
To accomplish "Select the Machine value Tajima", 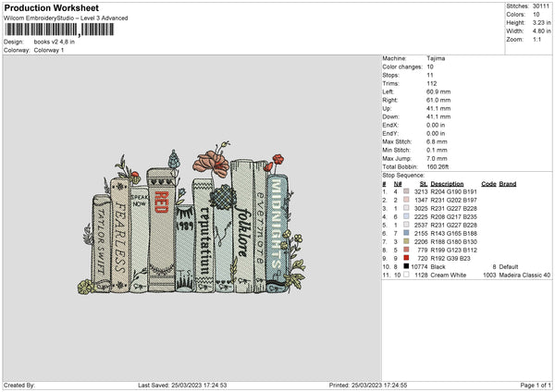I will pyautogui.click(x=436, y=58).
